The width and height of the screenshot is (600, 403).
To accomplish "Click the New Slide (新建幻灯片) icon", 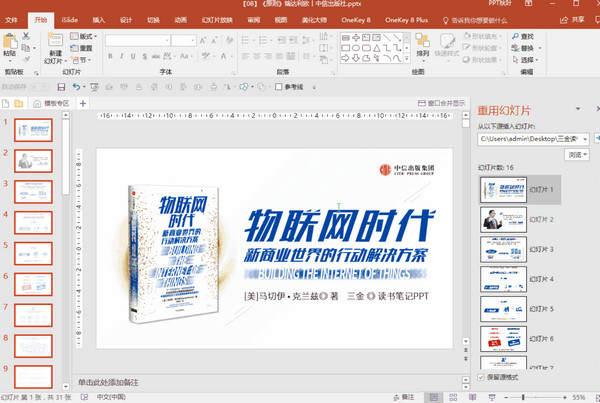I will (55, 41).
